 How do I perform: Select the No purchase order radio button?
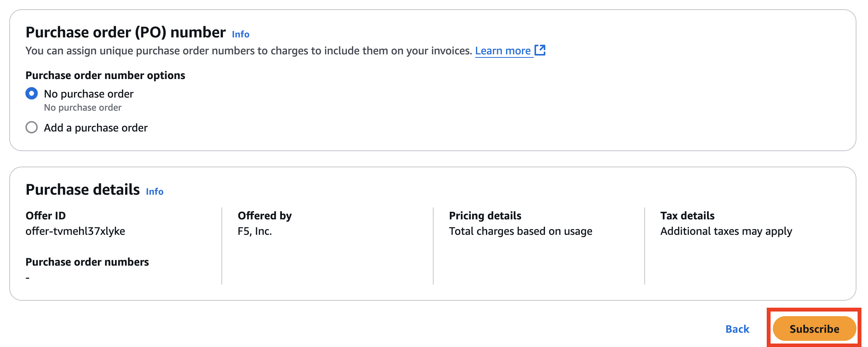(32, 94)
